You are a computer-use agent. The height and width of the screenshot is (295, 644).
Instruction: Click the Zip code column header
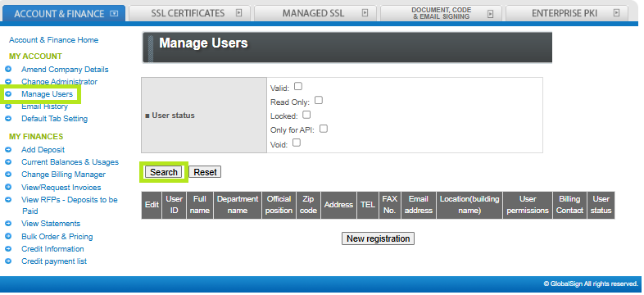[308, 205]
